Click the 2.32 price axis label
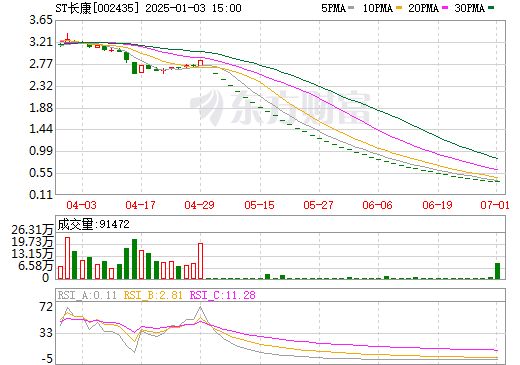The width and height of the screenshot is (520, 365). [x=41, y=86]
